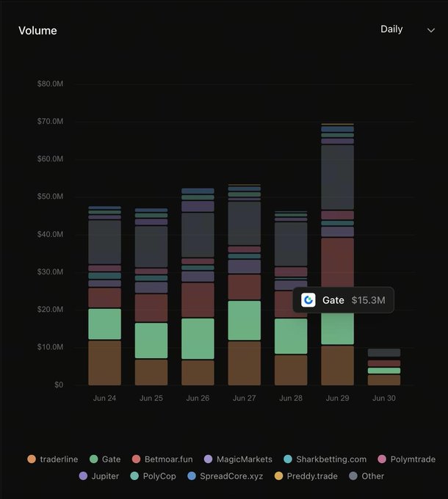Select Jun 25 green Gate bar segment
The width and height of the screenshot is (448, 499).
151,340
